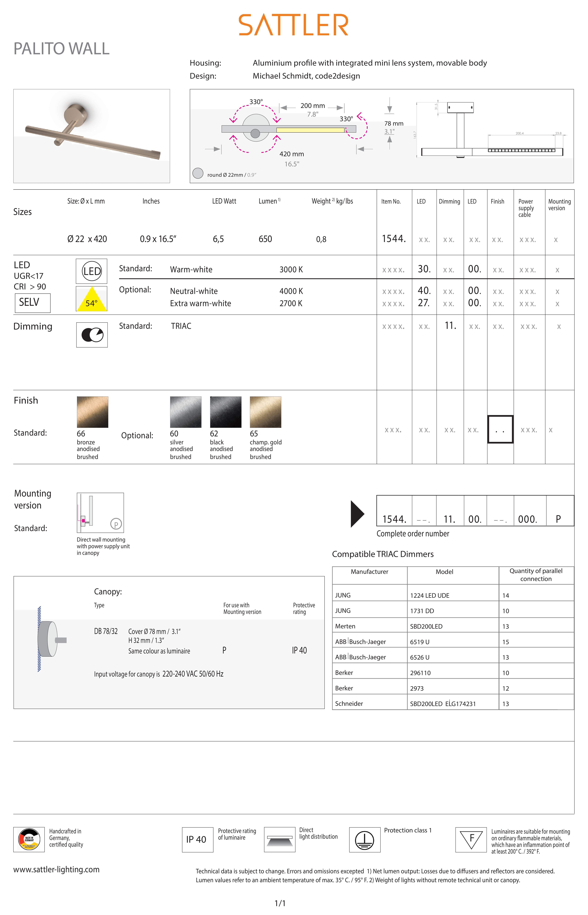Click the Protection class 1 label
The height and width of the screenshot is (915, 588).
408,830
